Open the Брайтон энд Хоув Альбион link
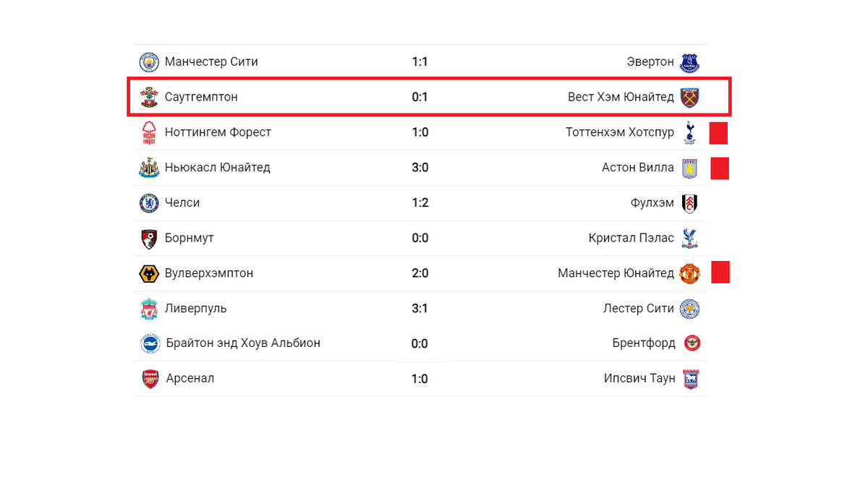The width and height of the screenshot is (868, 488). (243, 343)
